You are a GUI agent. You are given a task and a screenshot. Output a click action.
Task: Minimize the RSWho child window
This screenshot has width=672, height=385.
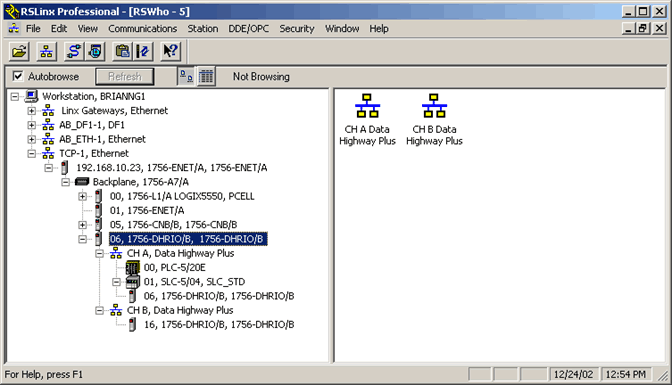[x=628, y=29]
